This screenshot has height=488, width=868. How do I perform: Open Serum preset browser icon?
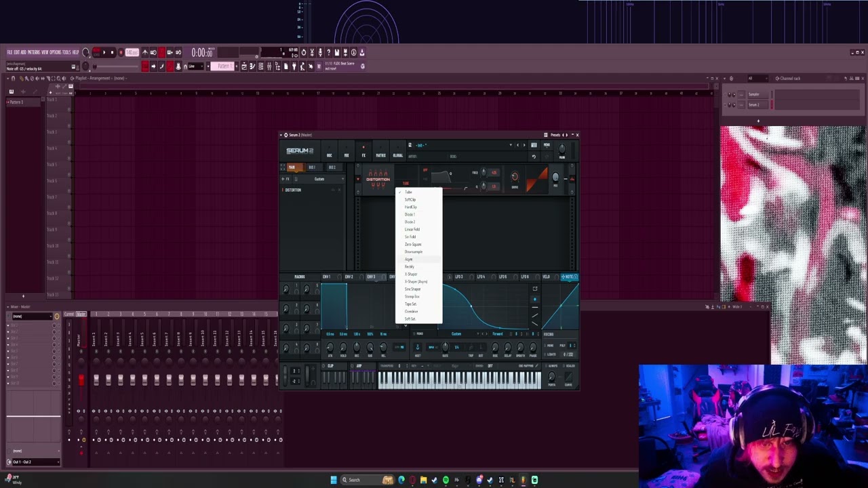click(534, 145)
